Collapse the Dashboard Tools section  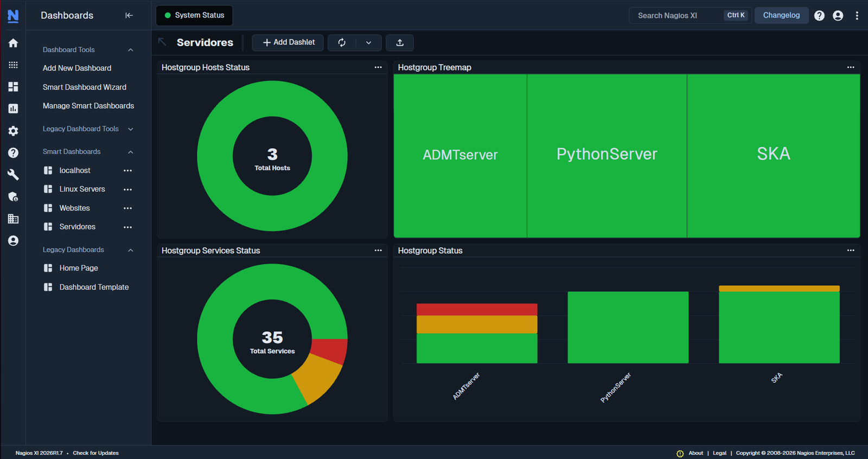tap(130, 50)
